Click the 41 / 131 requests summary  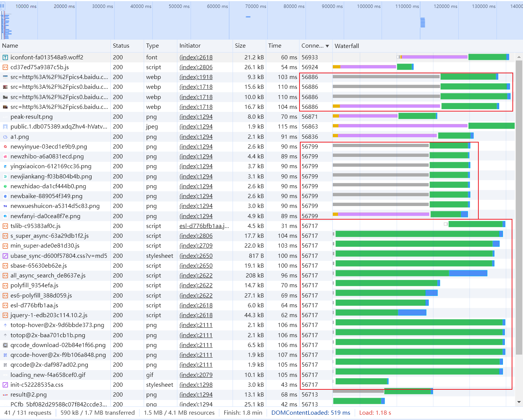click(x=28, y=413)
